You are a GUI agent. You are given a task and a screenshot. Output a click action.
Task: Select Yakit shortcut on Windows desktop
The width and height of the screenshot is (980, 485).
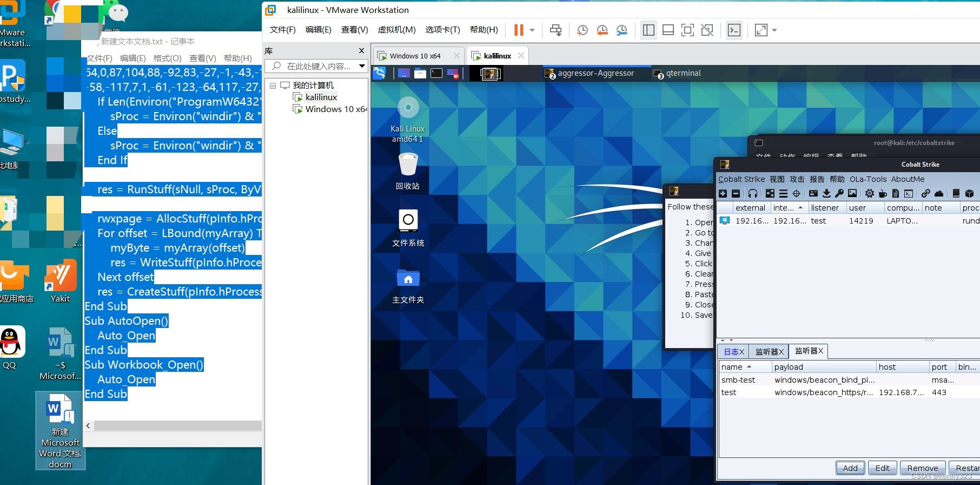(61, 281)
